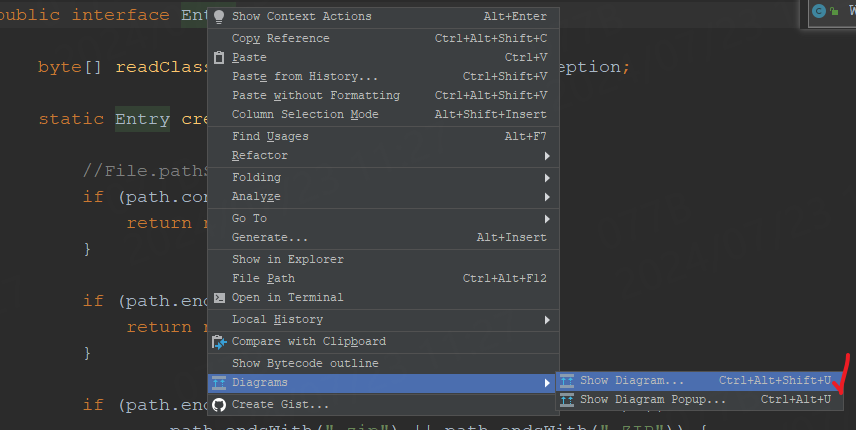The image size is (856, 430).
Task: Open the Analyze menu entry
Action: 383,196
